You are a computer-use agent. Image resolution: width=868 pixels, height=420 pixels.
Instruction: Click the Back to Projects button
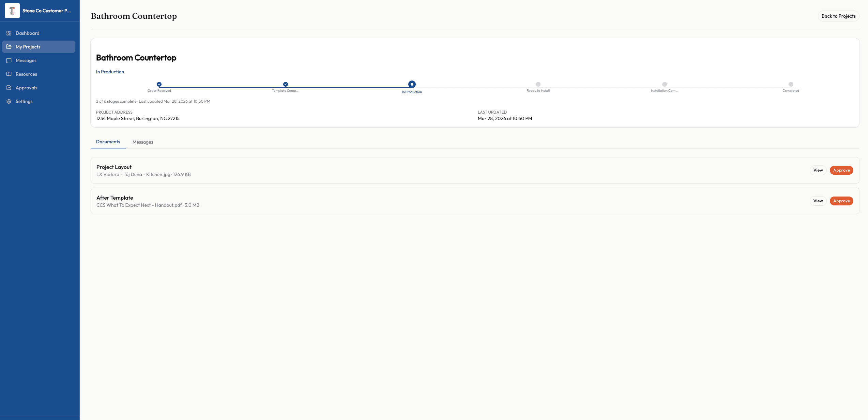click(x=838, y=16)
